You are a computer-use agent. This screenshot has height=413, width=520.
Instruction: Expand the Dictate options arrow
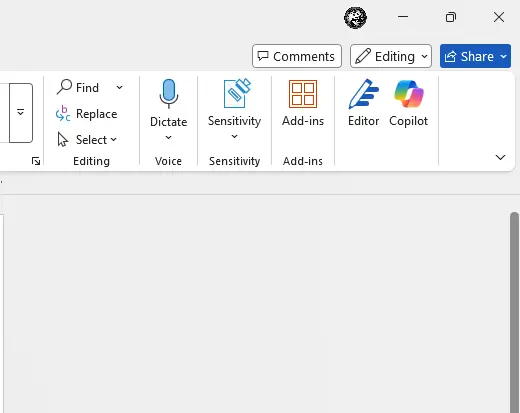tap(168, 137)
